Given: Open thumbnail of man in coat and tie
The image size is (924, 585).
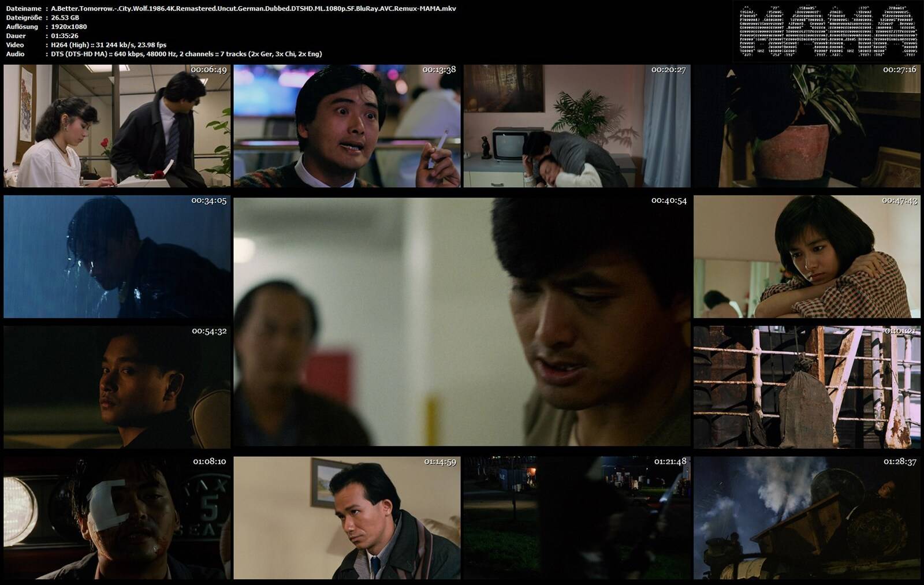Looking at the screenshot, I should [x=347, y=518].
